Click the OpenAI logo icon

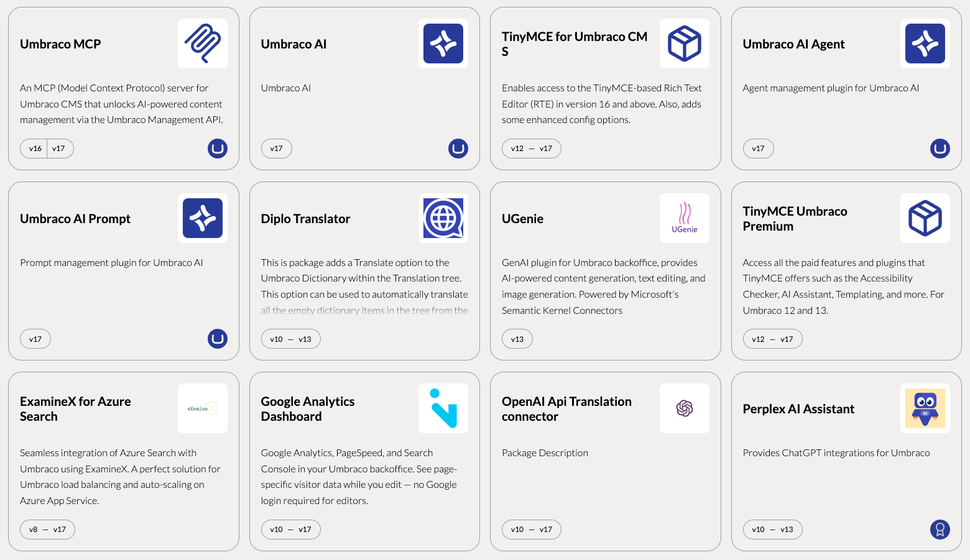684,408
